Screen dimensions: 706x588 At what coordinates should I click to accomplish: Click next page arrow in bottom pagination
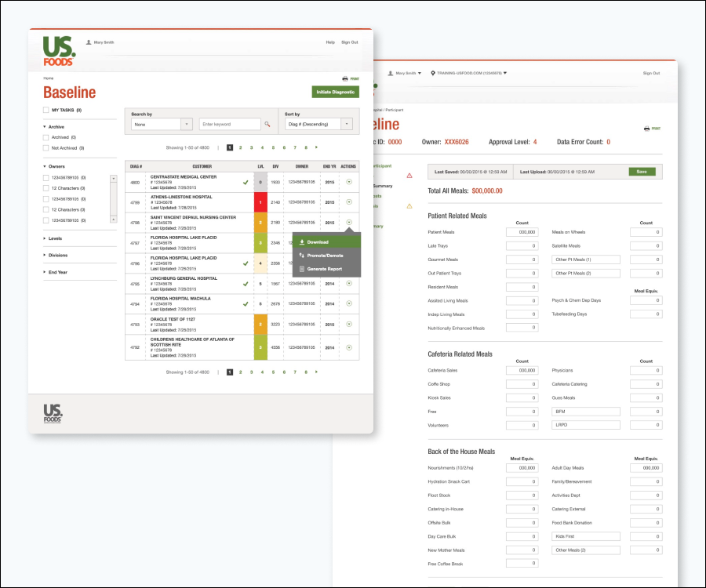click(317, 372)
